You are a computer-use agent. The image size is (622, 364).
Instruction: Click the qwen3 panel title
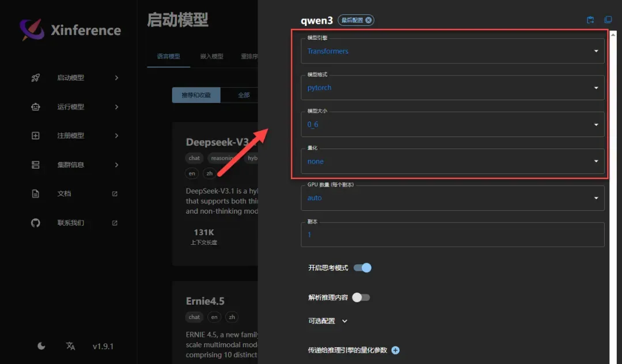point(317,20)
